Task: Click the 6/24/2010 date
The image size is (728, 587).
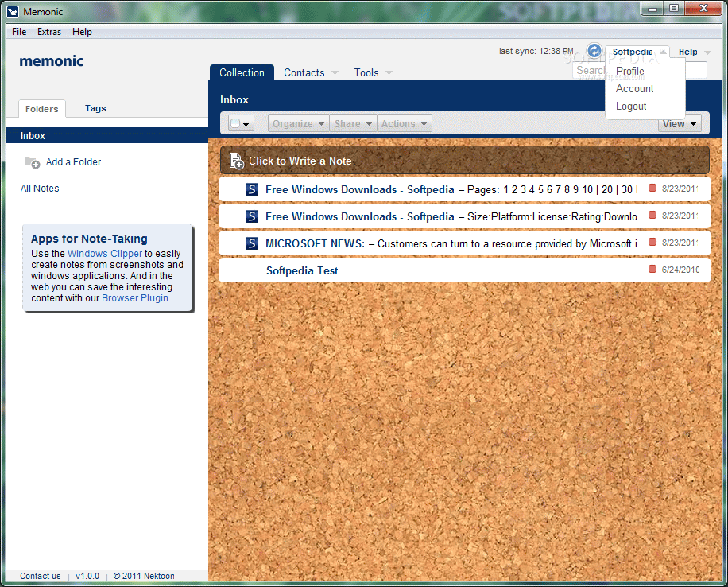Action: [x=680, y=270]
